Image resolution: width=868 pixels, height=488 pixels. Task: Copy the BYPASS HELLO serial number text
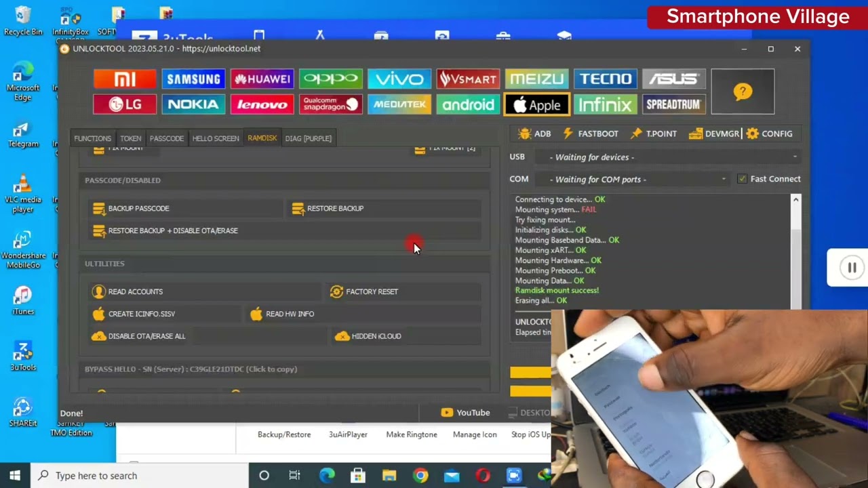[x=191, y=369]
